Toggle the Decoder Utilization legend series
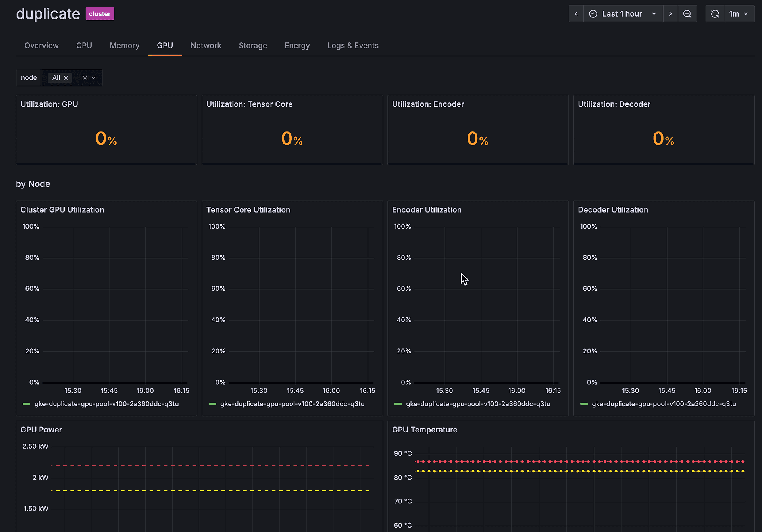Viewport: 762px width, 532px height. [x=664, y=404]
